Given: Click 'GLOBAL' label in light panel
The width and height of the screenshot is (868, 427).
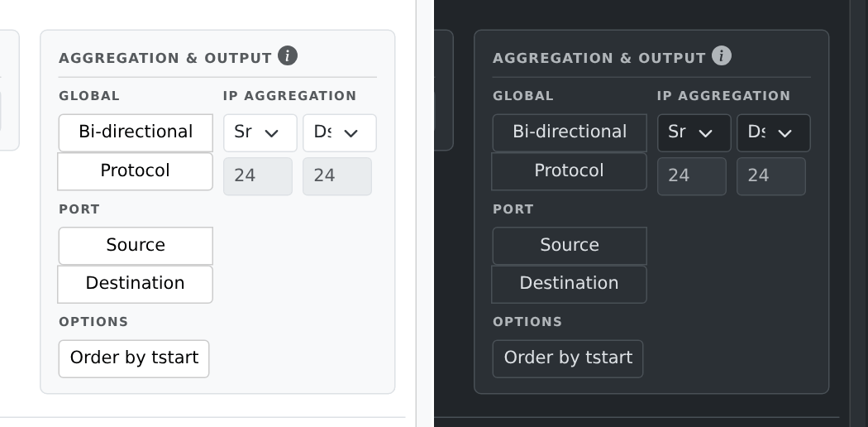Looking at the screenshot, I should (89, 96).
